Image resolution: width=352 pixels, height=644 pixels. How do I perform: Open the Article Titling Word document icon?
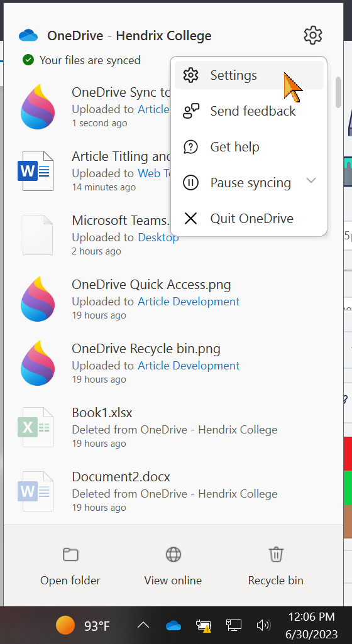coord(36,171)
